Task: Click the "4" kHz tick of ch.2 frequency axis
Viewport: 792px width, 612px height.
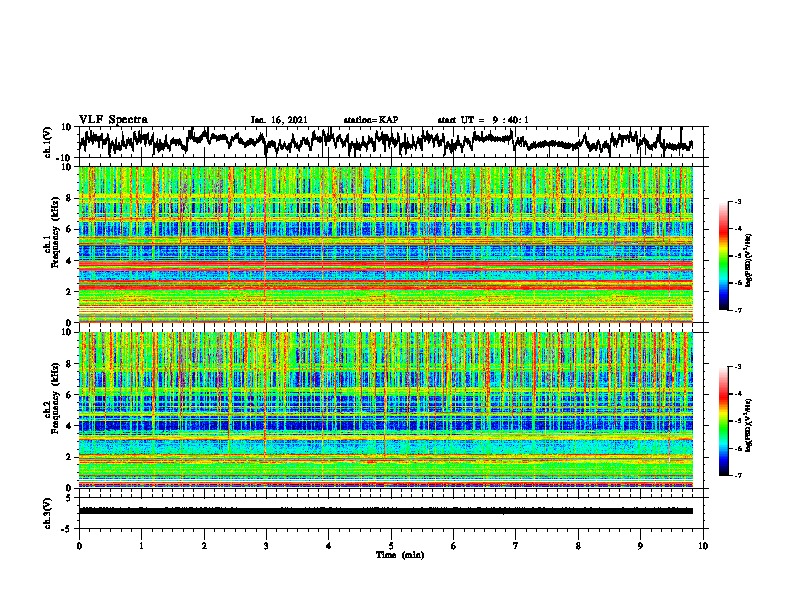Action: pyautogui.click(x=69, y=426)
